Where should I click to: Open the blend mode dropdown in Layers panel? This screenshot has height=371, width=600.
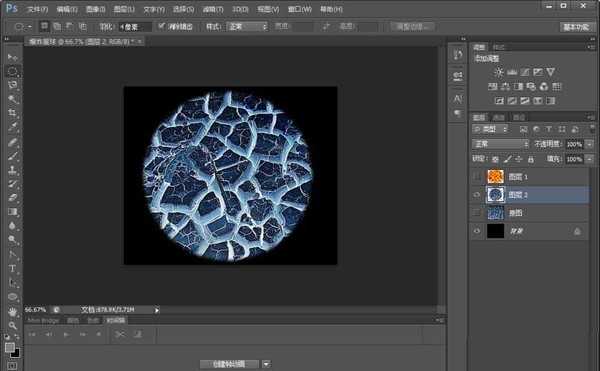point(501,144)
